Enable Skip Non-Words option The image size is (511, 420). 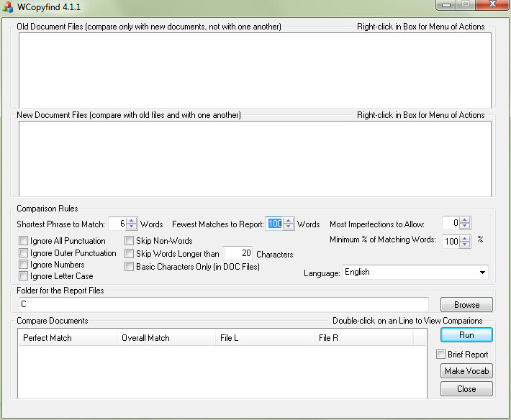(x=130, y=241)
